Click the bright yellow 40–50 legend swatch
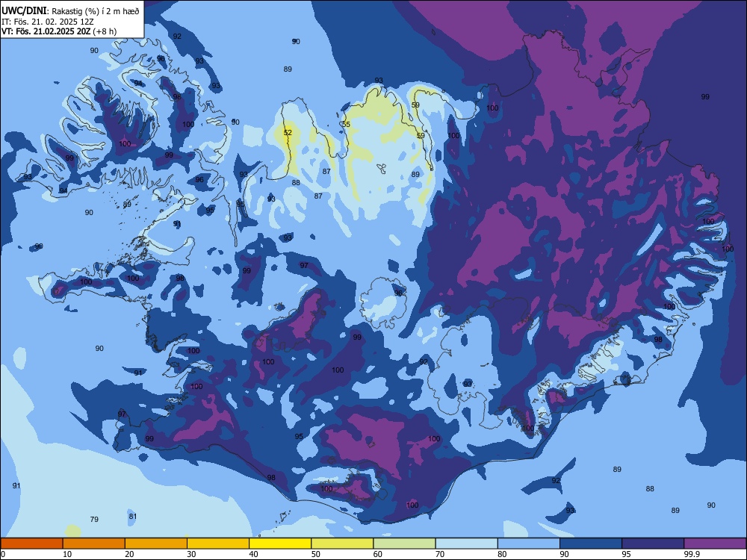Viewport: 747px width, 560px height. click(280, 544)
